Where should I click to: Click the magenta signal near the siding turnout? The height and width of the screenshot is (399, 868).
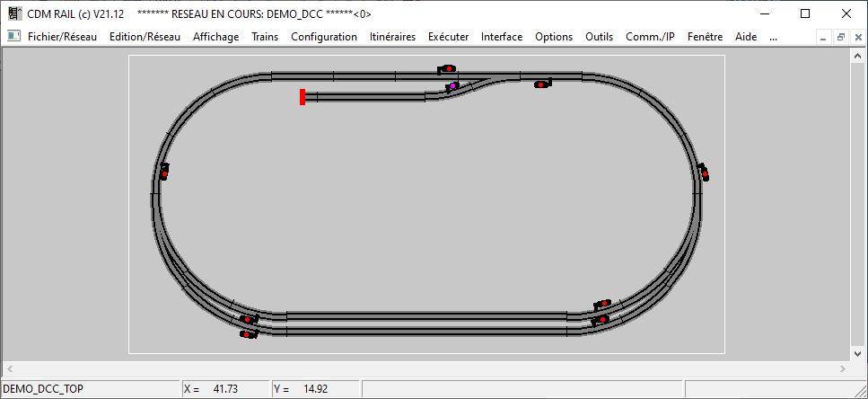(x=452, y=86)
